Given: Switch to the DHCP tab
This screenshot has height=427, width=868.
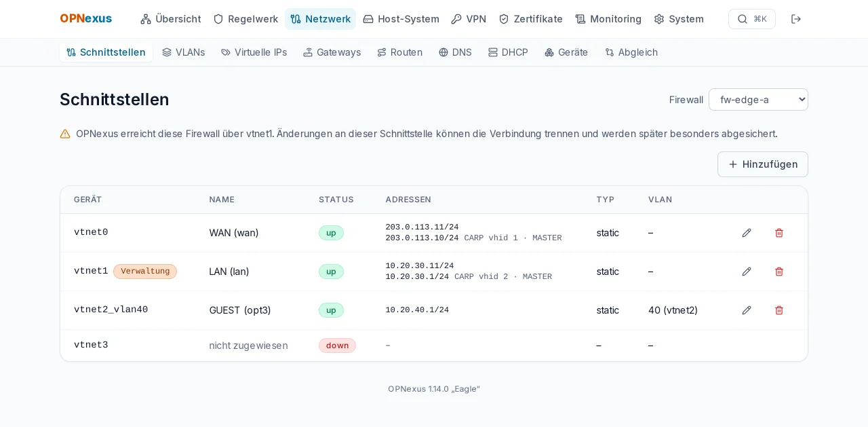Looking at the screenshot, I should pos(508,52).
